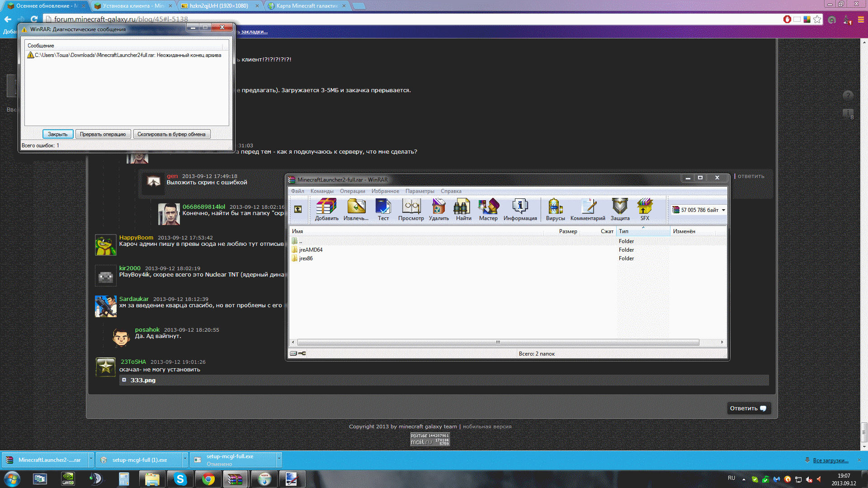Sort file list by Имя column
Image resolution: width=868 pixels, height=488 pixels.
coord(416,231)
